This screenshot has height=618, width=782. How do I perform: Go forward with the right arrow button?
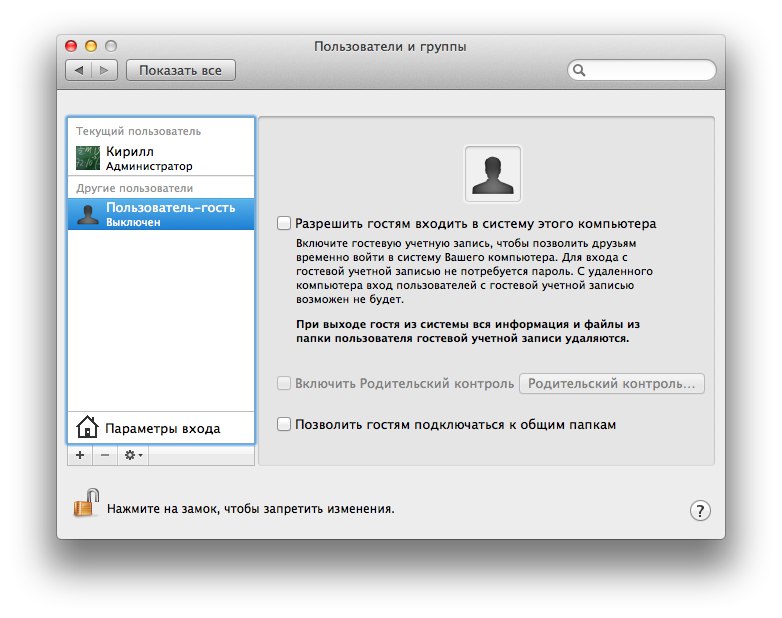tap(104, 70)
